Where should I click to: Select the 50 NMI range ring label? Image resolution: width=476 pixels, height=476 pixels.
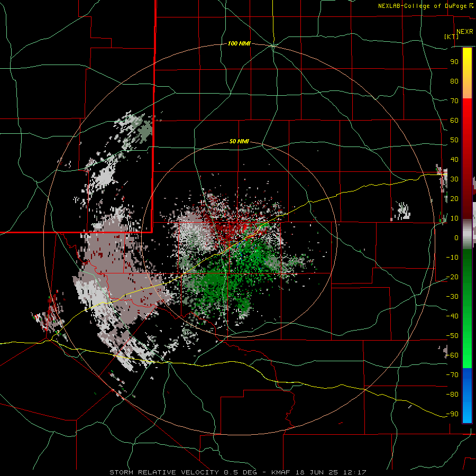pos(239,141)
